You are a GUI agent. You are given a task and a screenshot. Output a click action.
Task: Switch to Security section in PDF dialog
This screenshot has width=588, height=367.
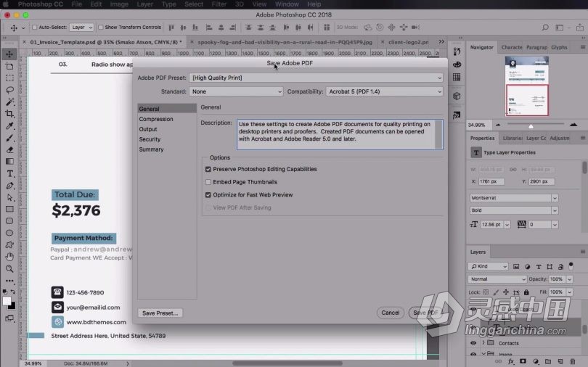coord(150,139)
